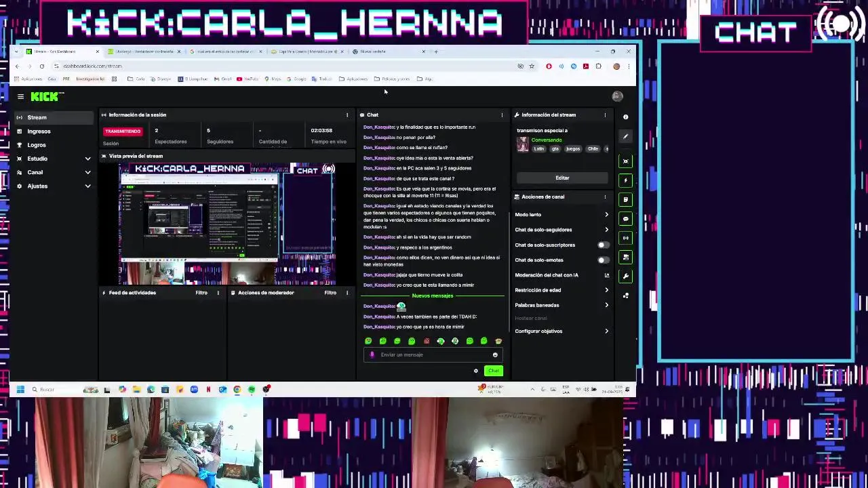This screenshot has height=488, width=868.
Task: Click the green wrench widget icon
Action: click(x=625, y=277)
